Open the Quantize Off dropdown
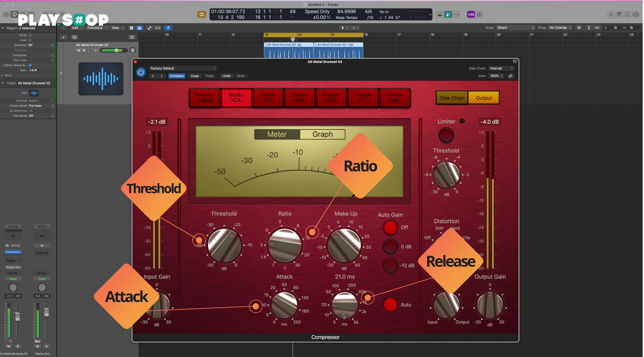 (41, 45)
